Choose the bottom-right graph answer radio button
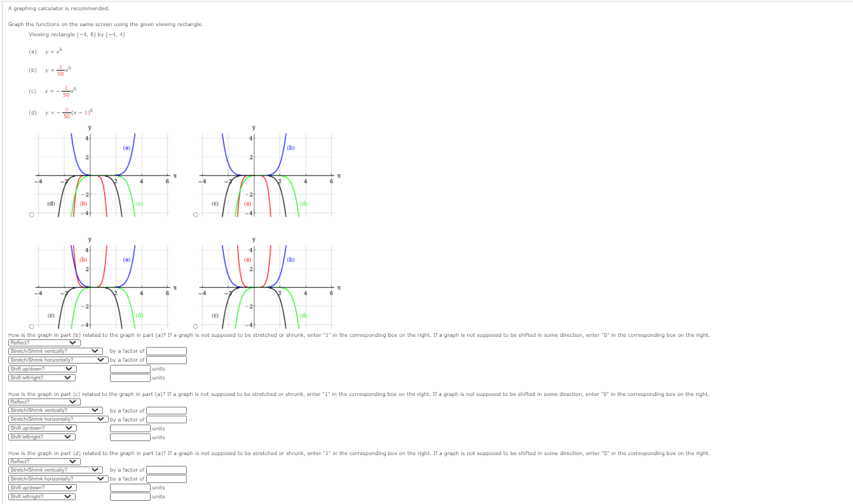 tap(195, 327)
